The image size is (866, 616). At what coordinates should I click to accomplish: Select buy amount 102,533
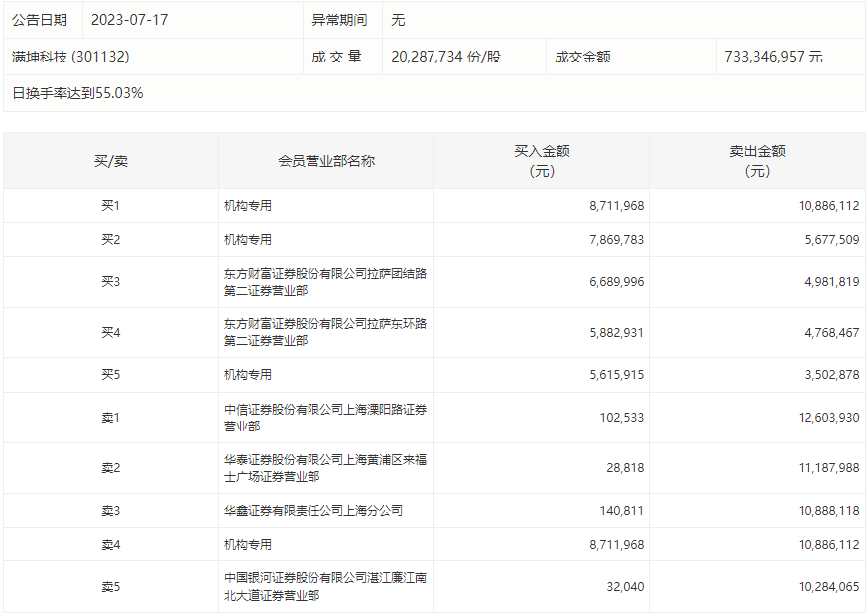coord(621,417)
